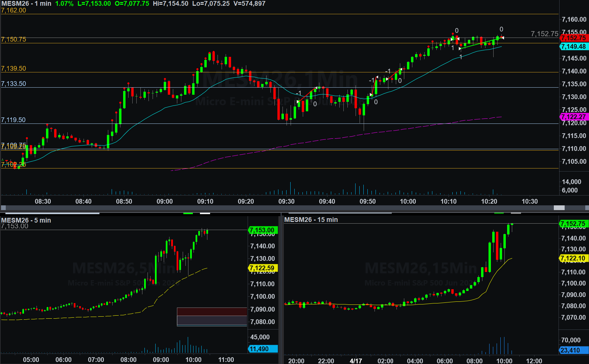
Task: Click the magenta 7,122.27 indicator price tag
Action: point(574,117)
